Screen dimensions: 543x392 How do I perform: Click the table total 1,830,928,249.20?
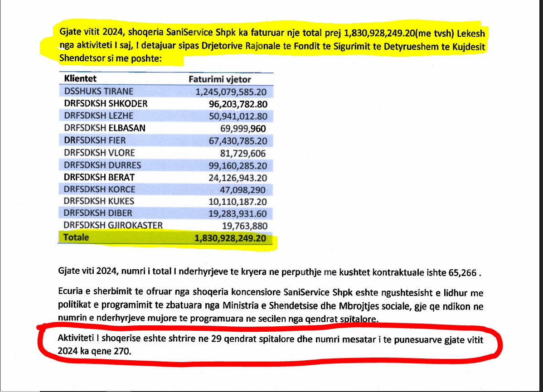(230, 238)
